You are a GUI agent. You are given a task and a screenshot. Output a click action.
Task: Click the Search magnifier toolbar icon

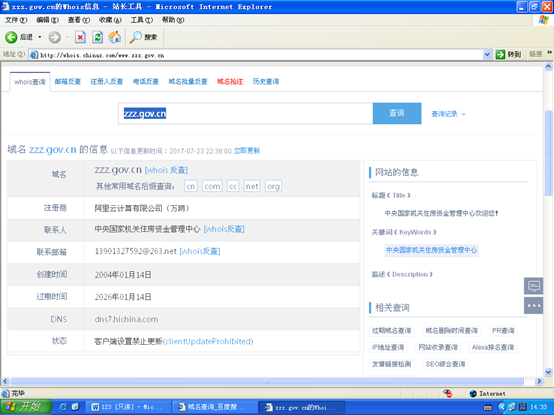pos(135,37)
